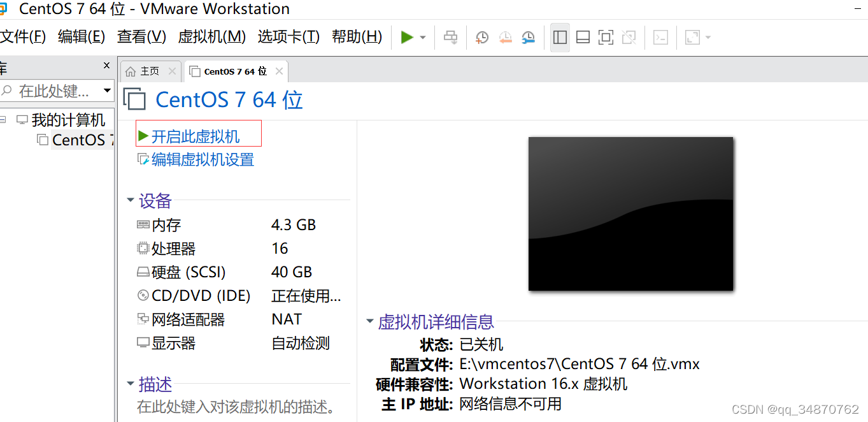
Task: Open the 查看(V) menu
Action: (x=141, y=36)
